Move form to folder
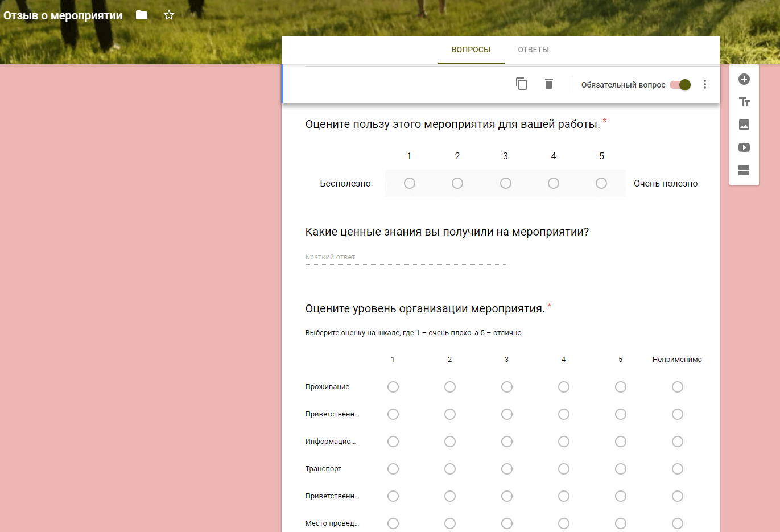 (x=142, y=15)
